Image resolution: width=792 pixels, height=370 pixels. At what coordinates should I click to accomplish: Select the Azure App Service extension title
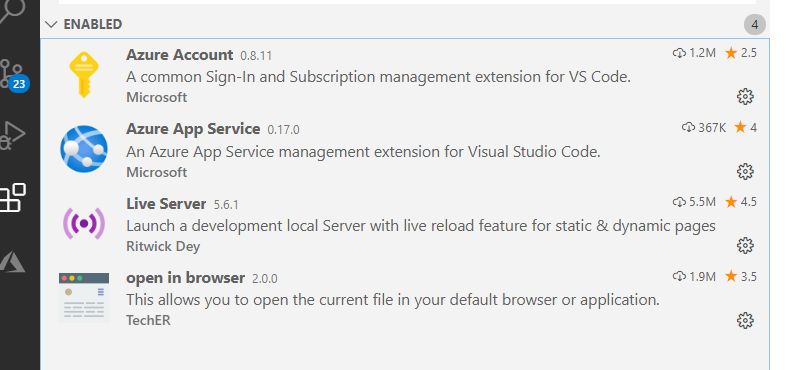[x=193, y=129]
